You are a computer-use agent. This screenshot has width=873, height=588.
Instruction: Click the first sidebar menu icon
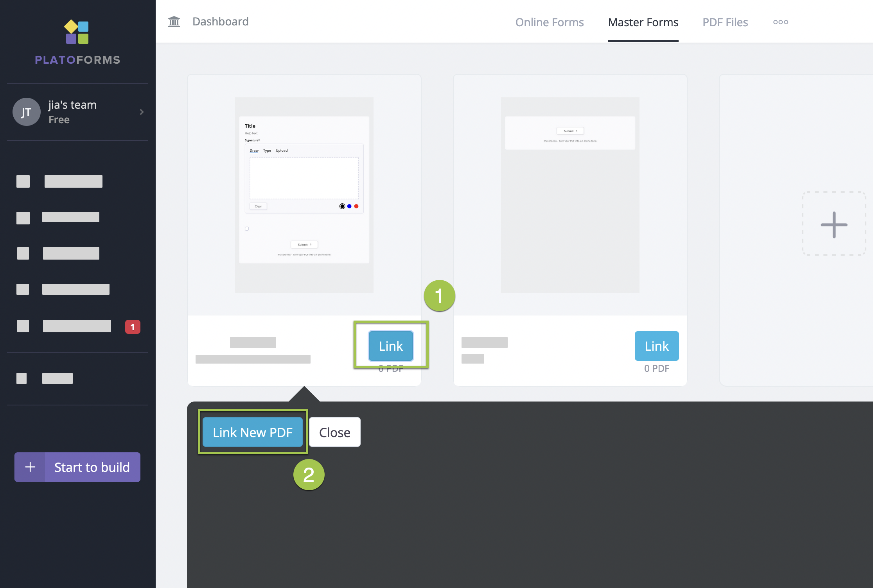point(23,181)
